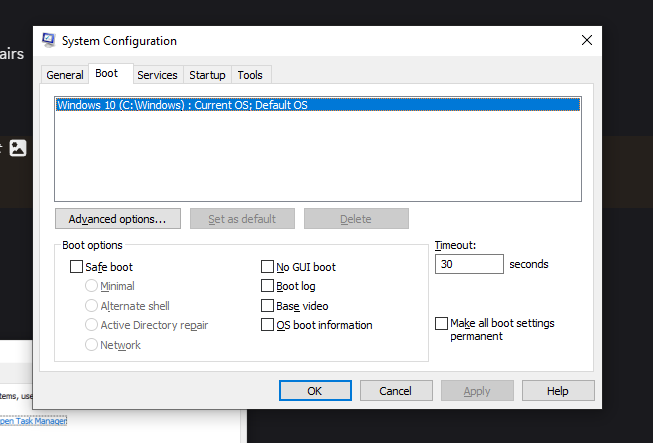Click the Timeout seconds input field
Image resolution: width=653 pixels, height=443 pixels.
click(x=469, y=264)
